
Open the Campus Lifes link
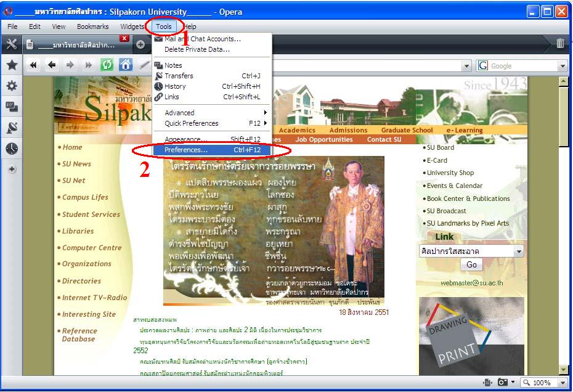(85, 197)
